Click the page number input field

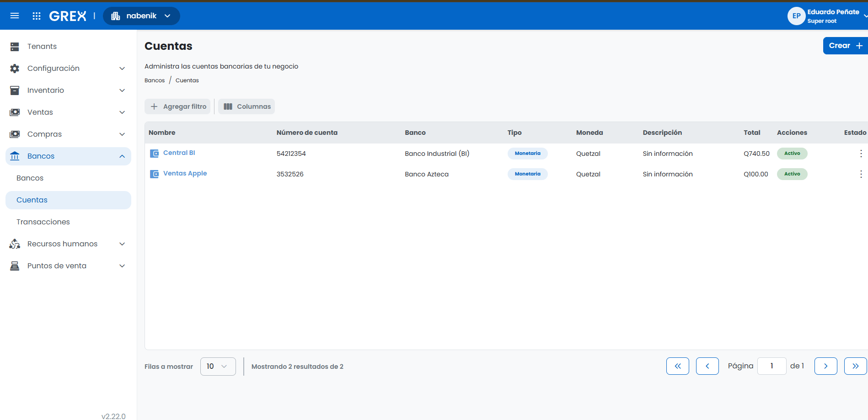point(772,366)
